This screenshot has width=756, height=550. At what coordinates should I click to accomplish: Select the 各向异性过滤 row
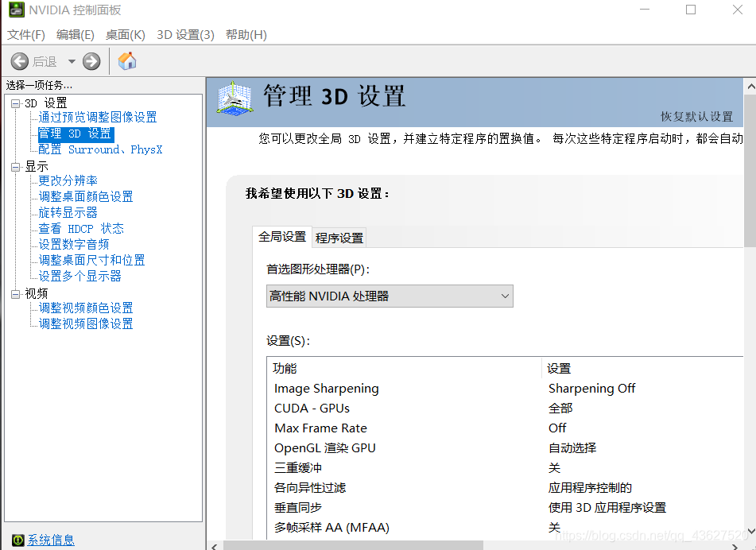pos(505,487)
